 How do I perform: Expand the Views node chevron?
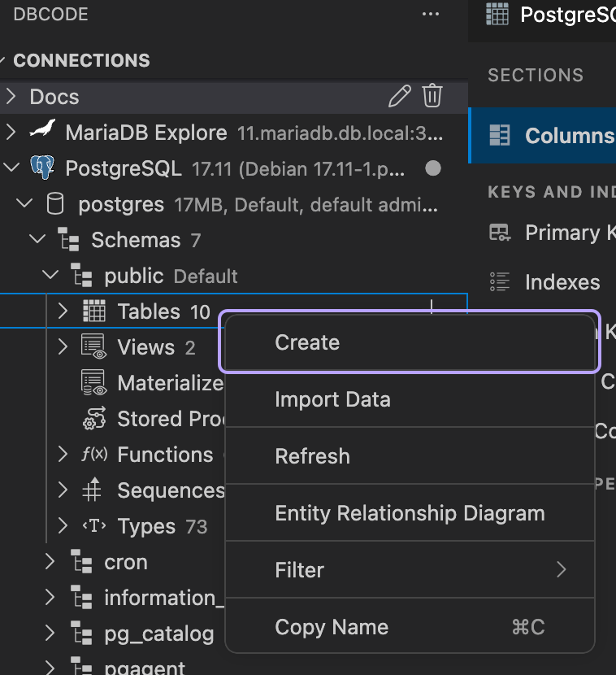pos(63,346)
